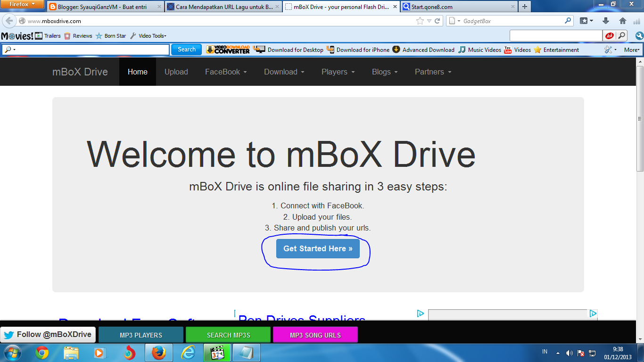Image resolution: width=644 pixels, height=362 pixels.
Task: Click the blue Search button in the toolbar
Action: (187, 49)
